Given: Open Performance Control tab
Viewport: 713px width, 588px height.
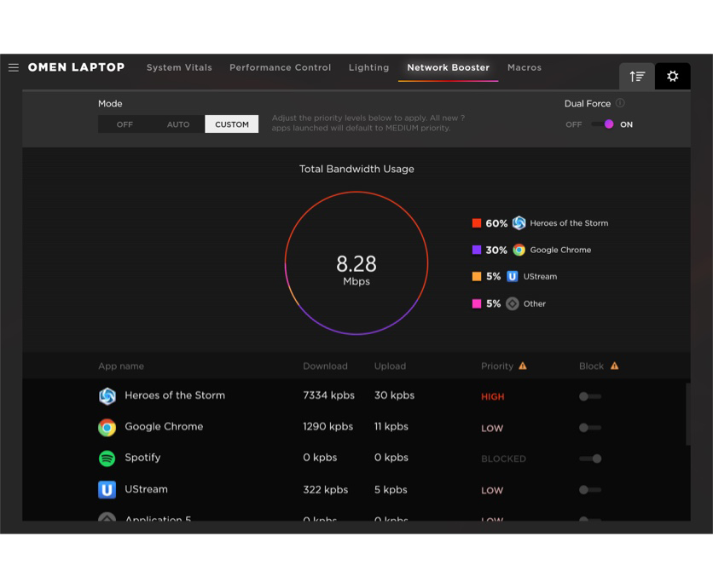Looking at the screenshot, I should click(x=280, y=67).
